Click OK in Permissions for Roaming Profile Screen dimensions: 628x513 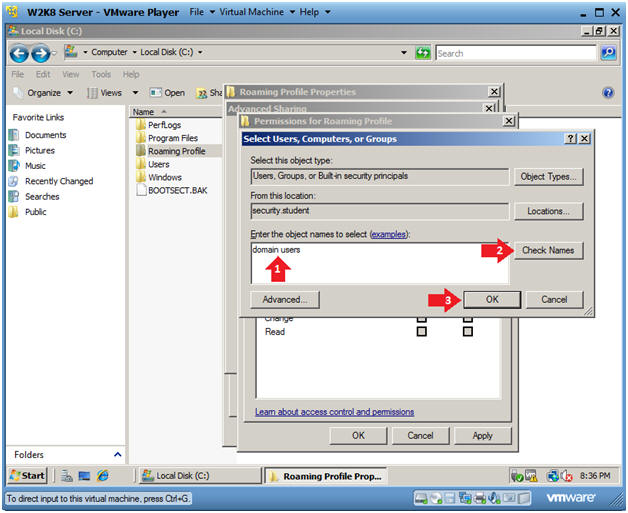(x=358, y=435)
